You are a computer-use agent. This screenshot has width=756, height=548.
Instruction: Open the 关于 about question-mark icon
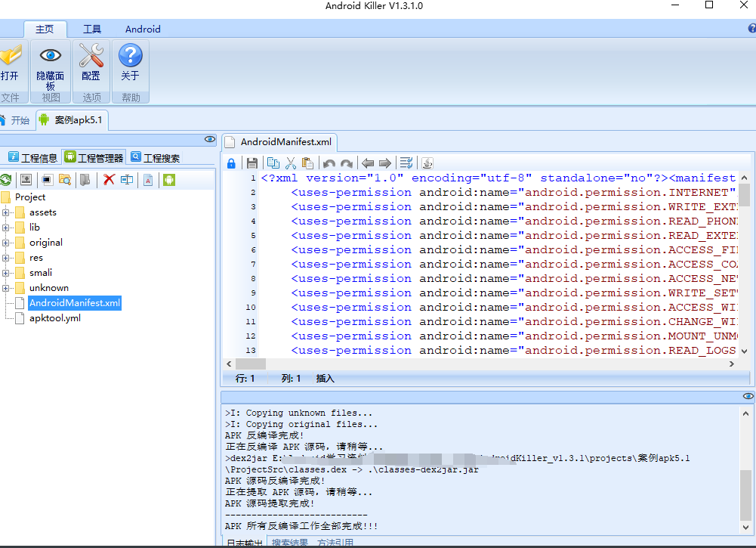coord(130,55)
